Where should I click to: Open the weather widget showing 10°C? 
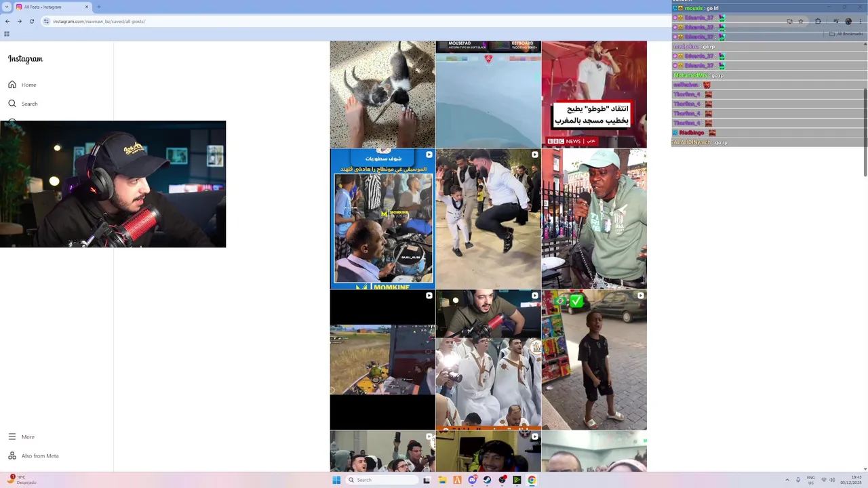pos(22,480)
